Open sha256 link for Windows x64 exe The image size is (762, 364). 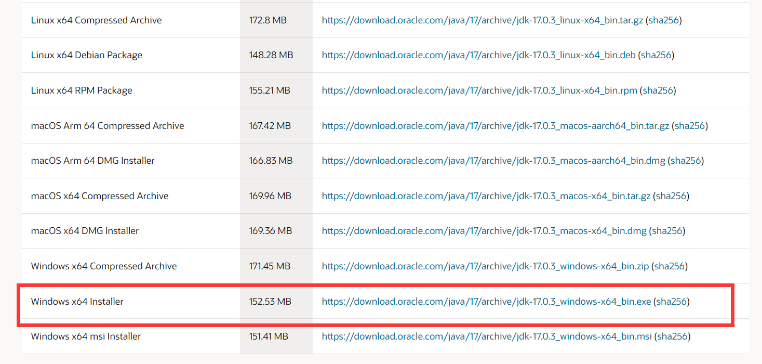pos(671,302)
